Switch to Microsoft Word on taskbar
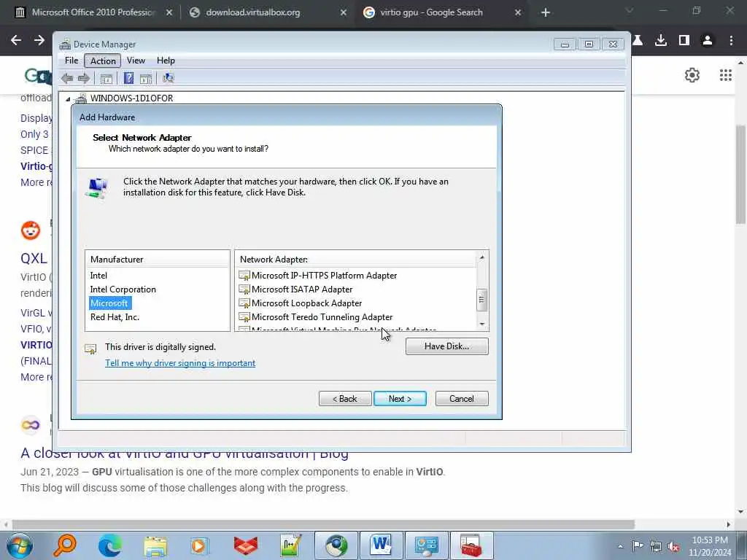This screenshot has height=560, width=747. tap(381, 545)
